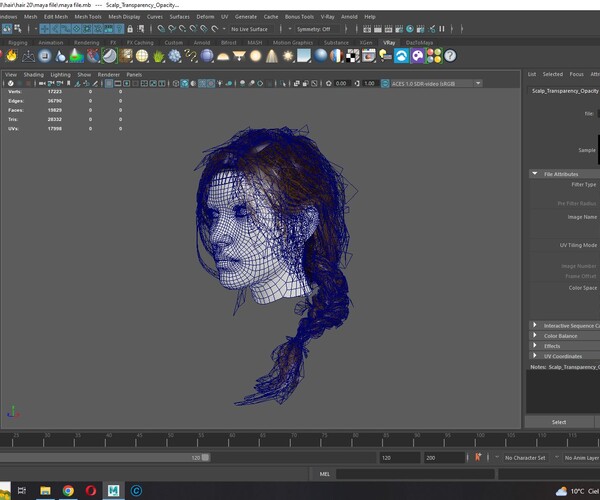The width and height of the screenshot is (600, 500).
Task: Click the set key icon near range fields
Action: coord(478,457)
